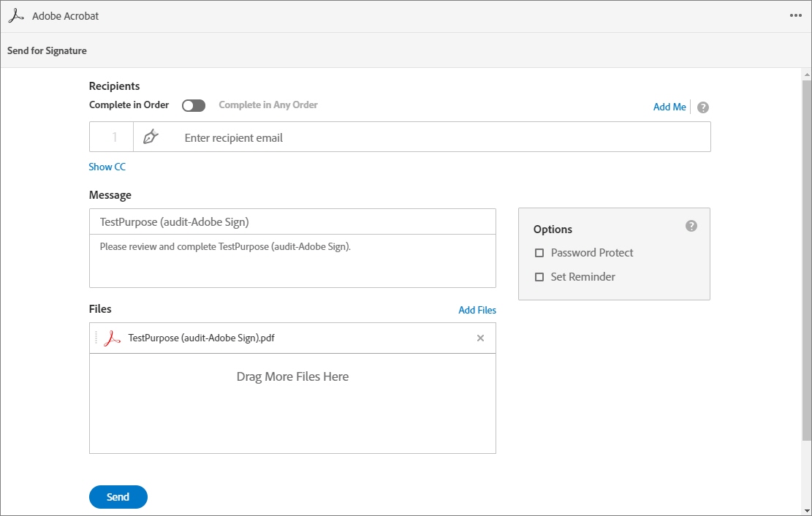
Task: Remove the TestPurpose file using the X icon
Action: [480, 338]
